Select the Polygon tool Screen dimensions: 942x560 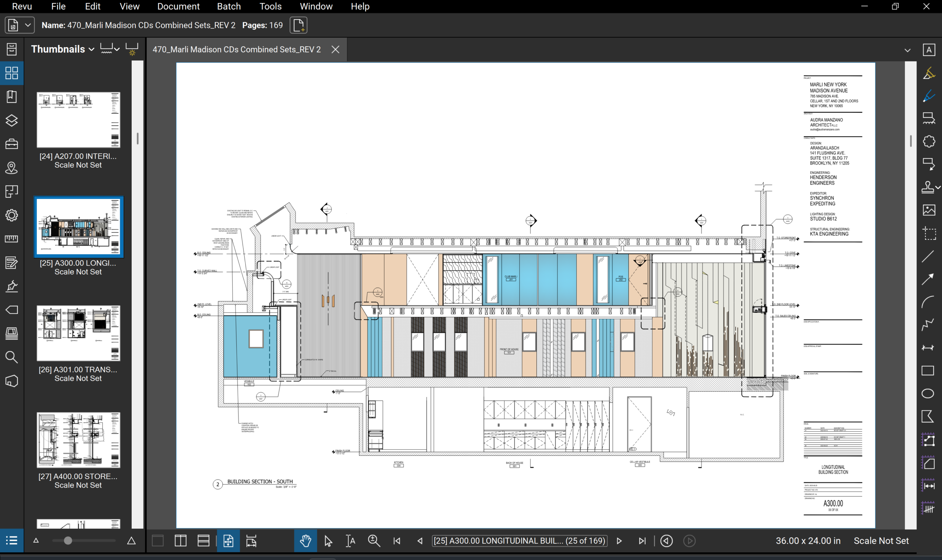coord(928,417)
